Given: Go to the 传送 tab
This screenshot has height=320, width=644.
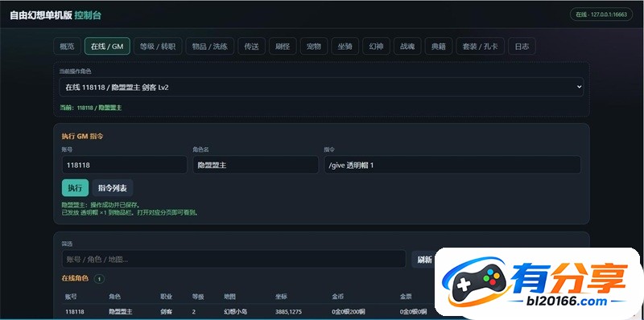Looking at the screenshot, I should point(252,47).
